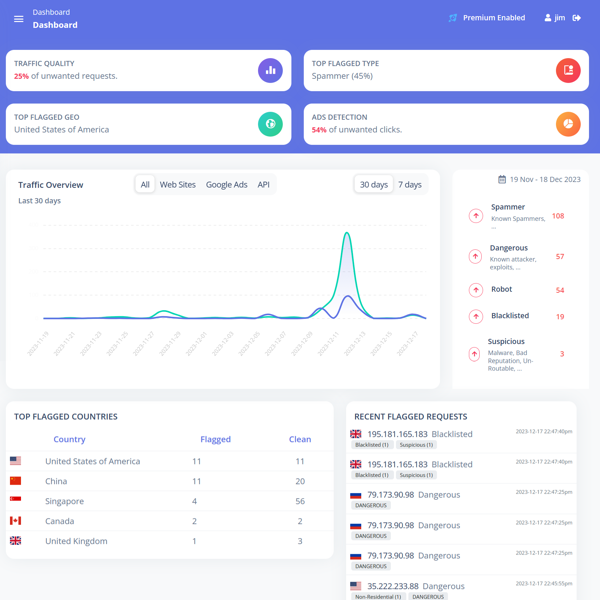Click the Traffic Quality bar chart icon
Viewport: 600px width, 600px height.
(270, 71)
